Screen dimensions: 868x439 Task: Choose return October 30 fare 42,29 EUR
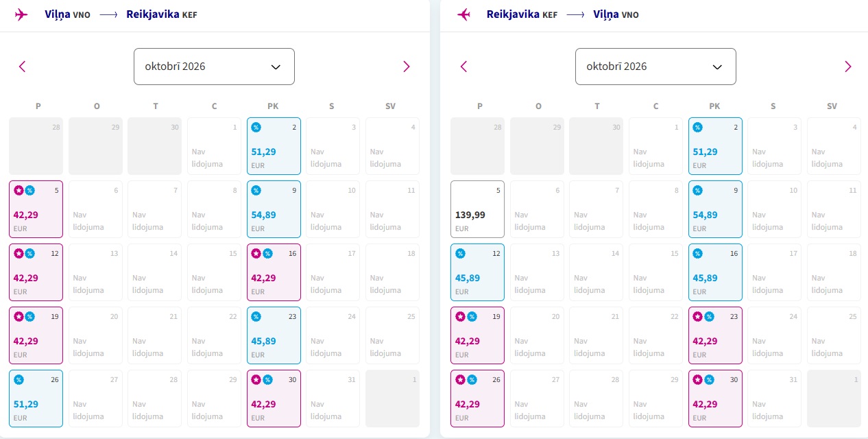pos(715,399)
